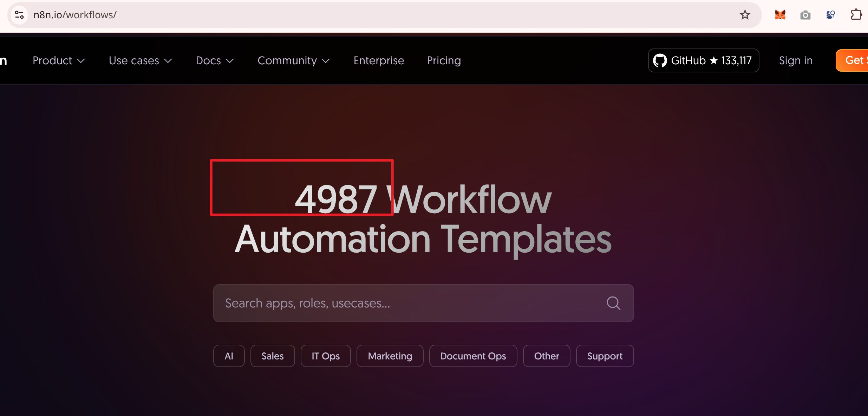Bookmark this page with the star icon
The height and width of the screenshot is (416, 868).
(x=745, y=15)
